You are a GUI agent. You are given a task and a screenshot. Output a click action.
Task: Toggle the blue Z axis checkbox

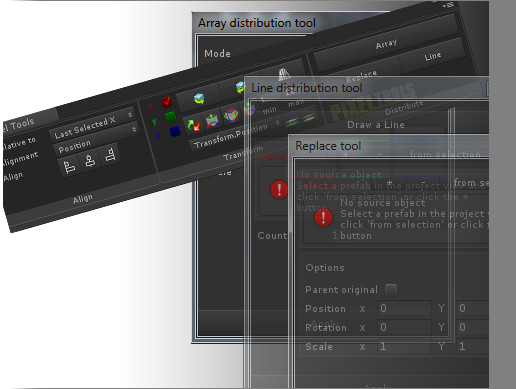[x=175, y=132]
